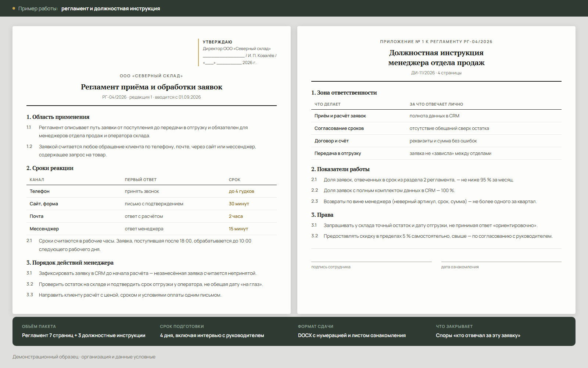This screenshot has width=588, height=368.
Task: Click the «Согласование сроков» table row
Action: click(436, 128)
